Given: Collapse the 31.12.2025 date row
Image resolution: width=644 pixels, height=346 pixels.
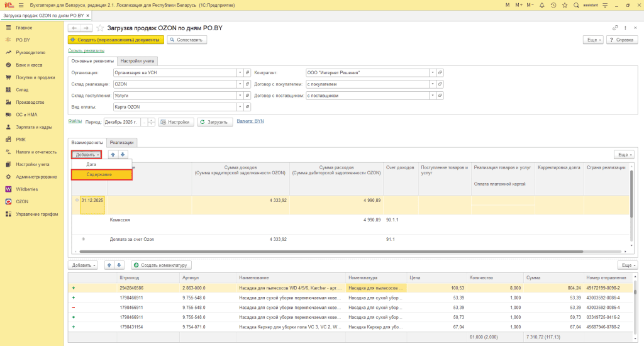Looking at the screenshot, I should point(77,200).
